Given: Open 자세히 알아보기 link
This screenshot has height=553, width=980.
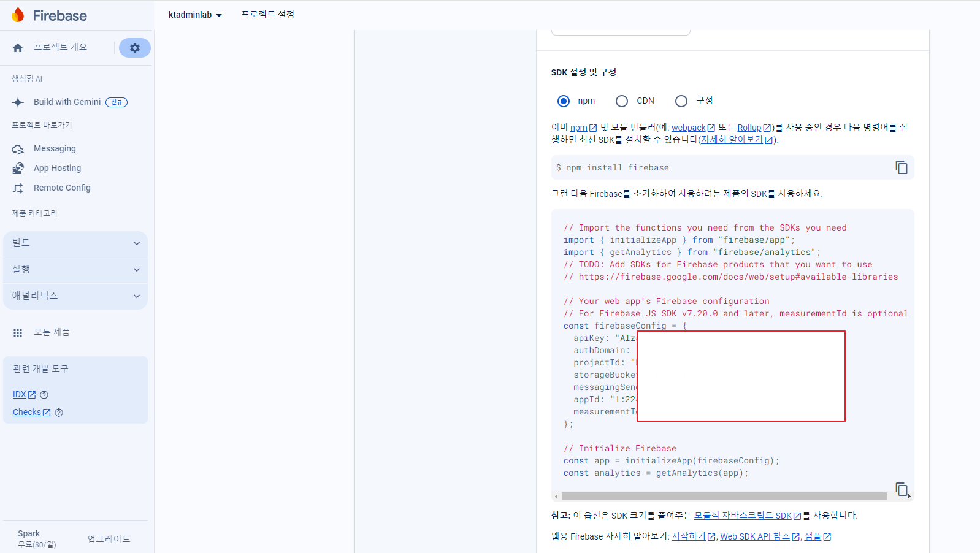Looking at the screenshot, I should (737, 140).
